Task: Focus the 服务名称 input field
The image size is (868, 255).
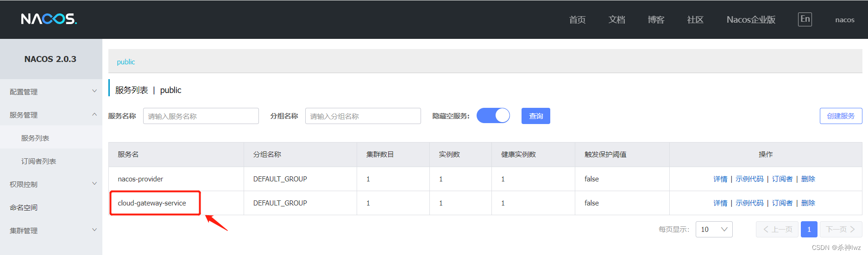Action: click(201, 116)
